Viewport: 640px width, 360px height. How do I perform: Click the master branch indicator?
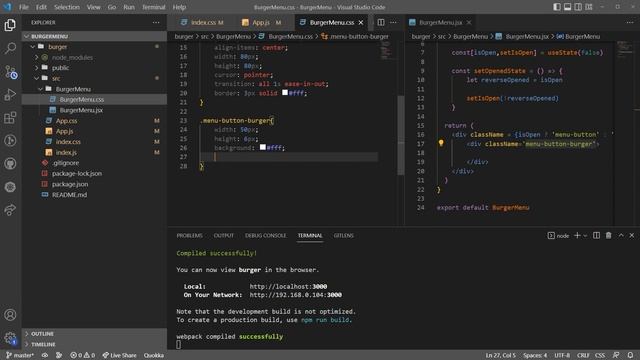tap(20, 355)
